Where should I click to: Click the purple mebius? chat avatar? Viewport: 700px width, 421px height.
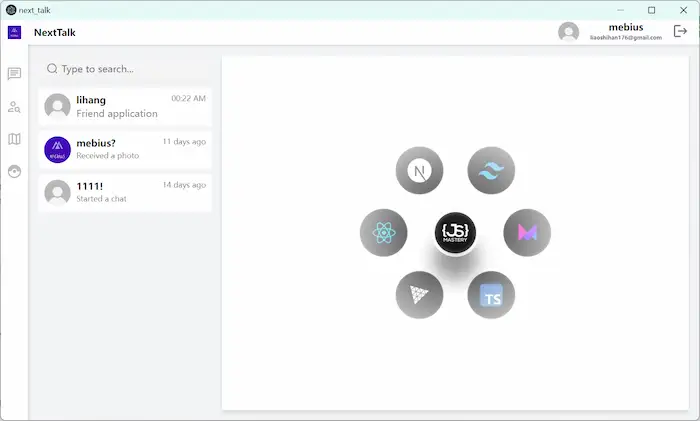(57, 150)
